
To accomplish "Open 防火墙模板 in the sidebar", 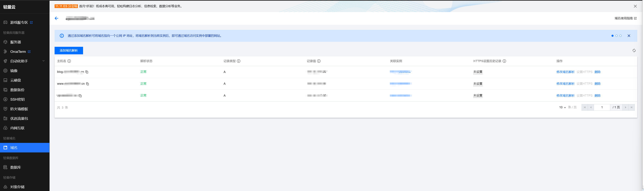I will click(x=19, y=109).
